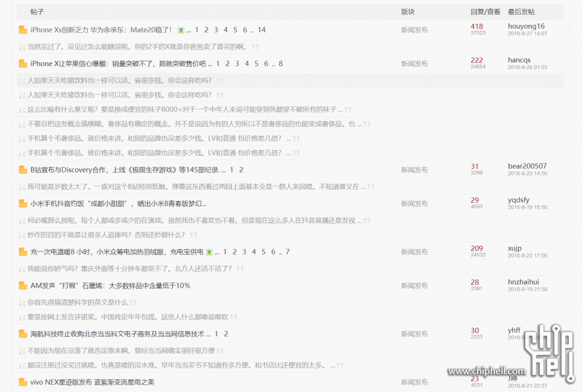Open reply 你首先得搞清楚科学的英文是什么
This screenshot has height=392, width=583.
click(77, 302)
